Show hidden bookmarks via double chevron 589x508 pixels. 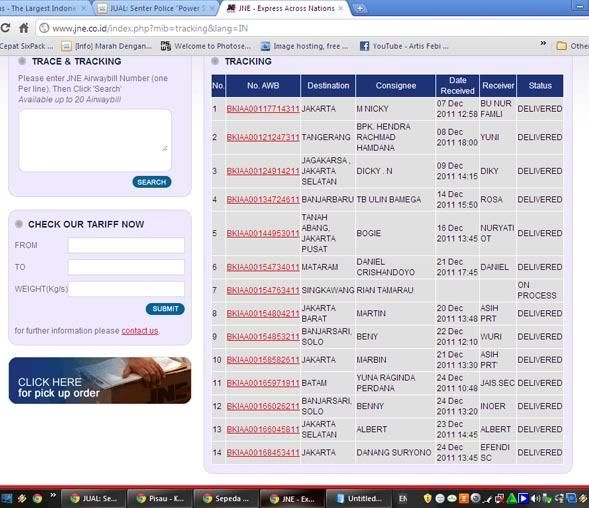click(x=543, y=44)
